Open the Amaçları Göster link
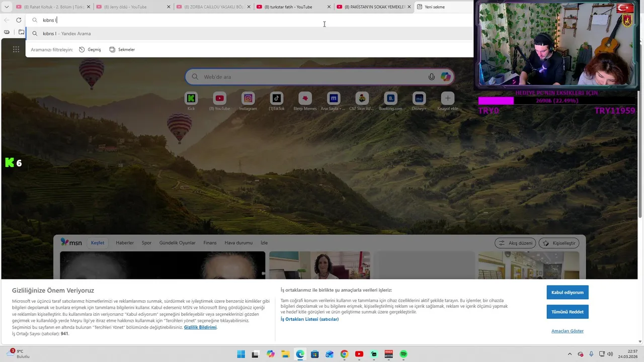The image size is (644, 362). (x=568, y=331)
